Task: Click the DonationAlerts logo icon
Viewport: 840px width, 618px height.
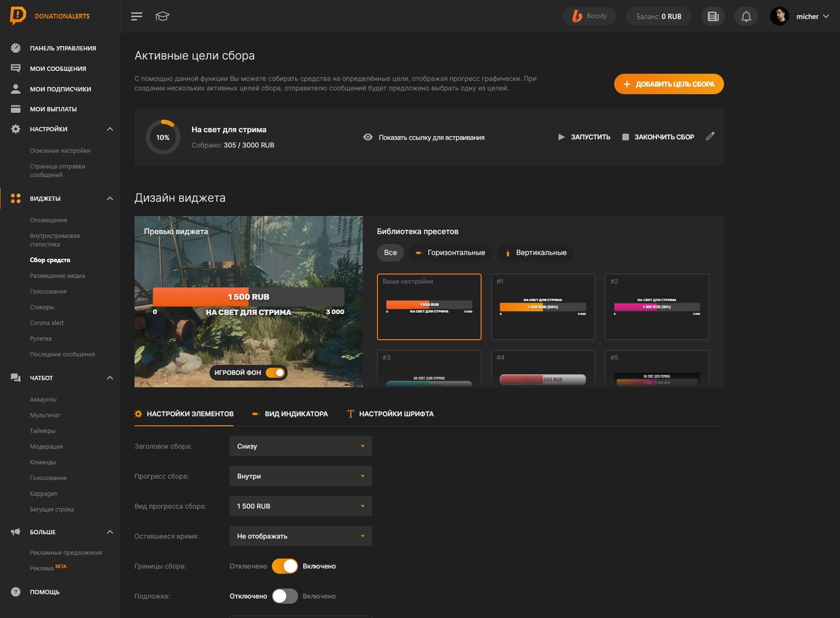Action: point(18,16)
